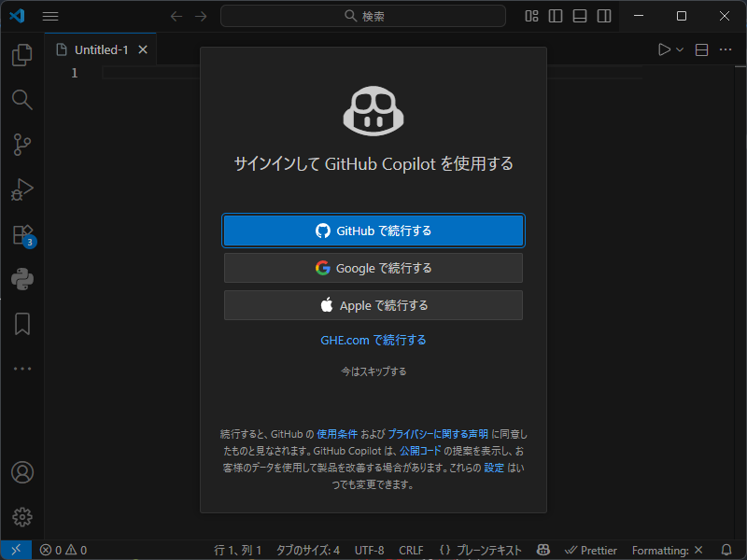Click the GitHub で続行する button

click(373, 231)
